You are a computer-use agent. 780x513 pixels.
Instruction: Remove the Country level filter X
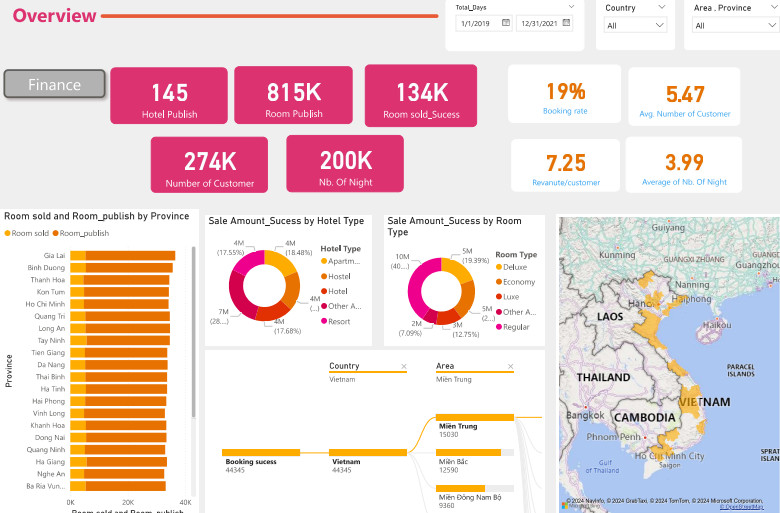tap(404, 366)
